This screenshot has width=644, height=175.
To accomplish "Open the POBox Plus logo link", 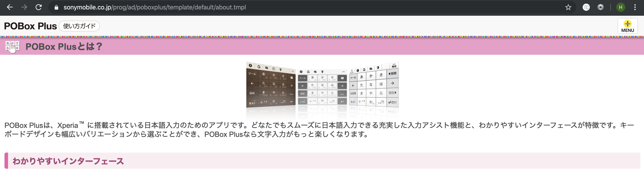I will pos(30,26).
